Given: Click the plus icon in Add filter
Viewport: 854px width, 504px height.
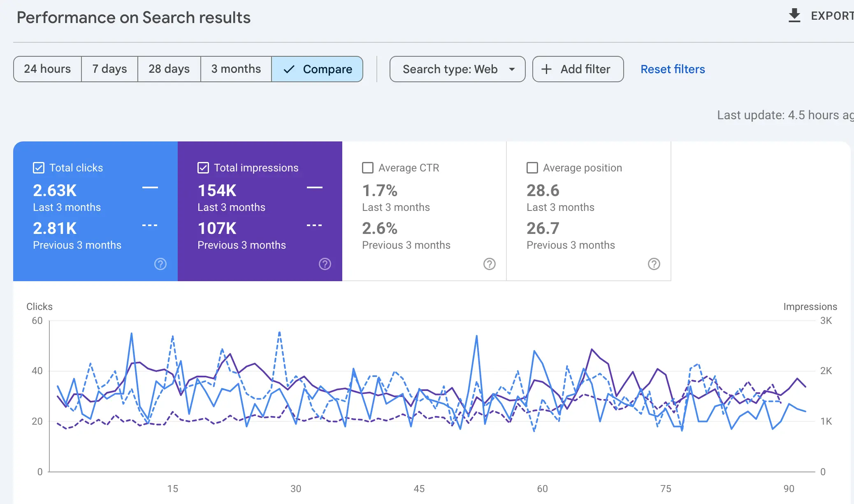Looking at the screenshot, I should coord(546,69).
